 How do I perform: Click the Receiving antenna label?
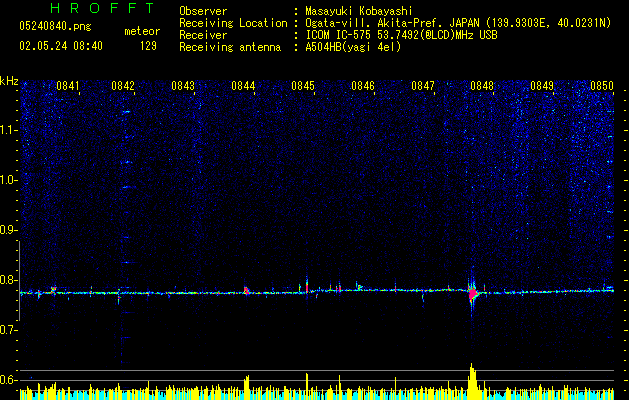point(230,47)
